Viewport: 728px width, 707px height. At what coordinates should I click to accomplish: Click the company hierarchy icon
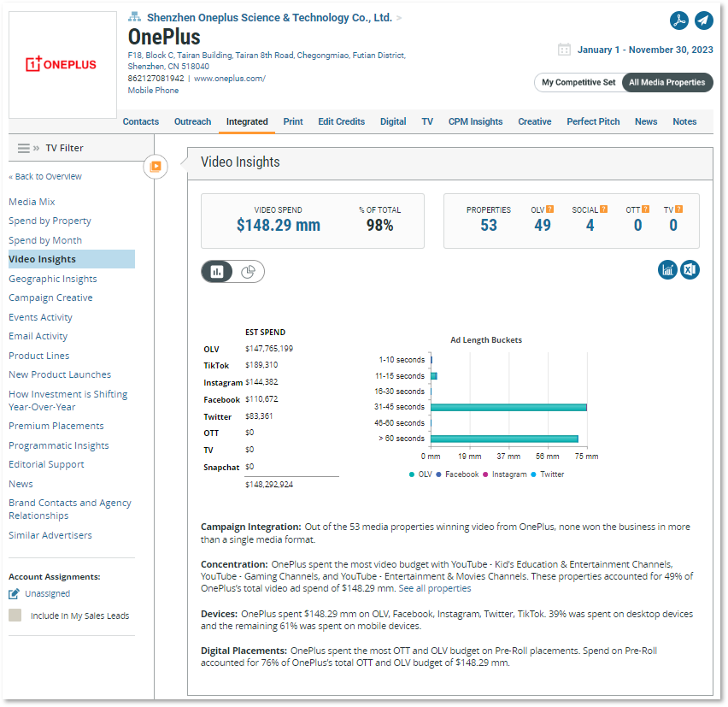134,17
